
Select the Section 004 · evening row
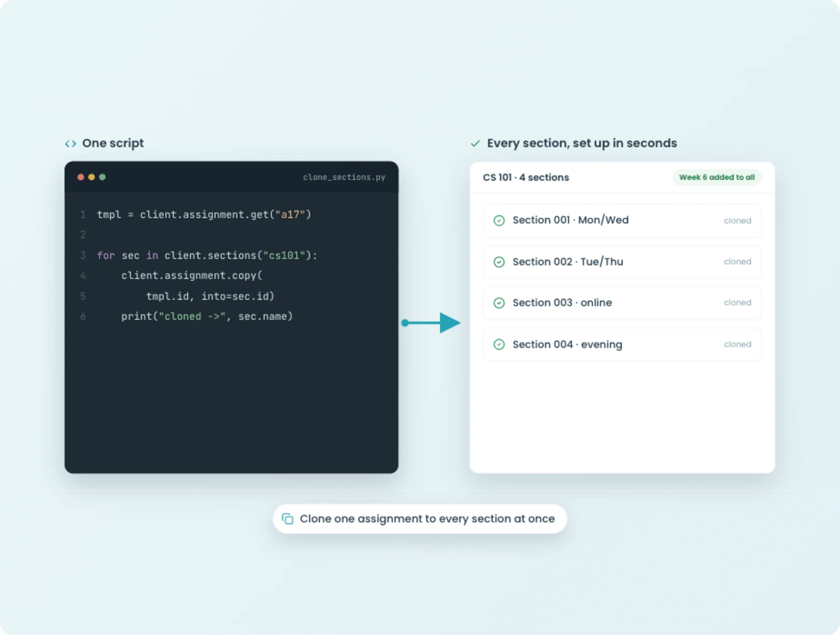622,344
